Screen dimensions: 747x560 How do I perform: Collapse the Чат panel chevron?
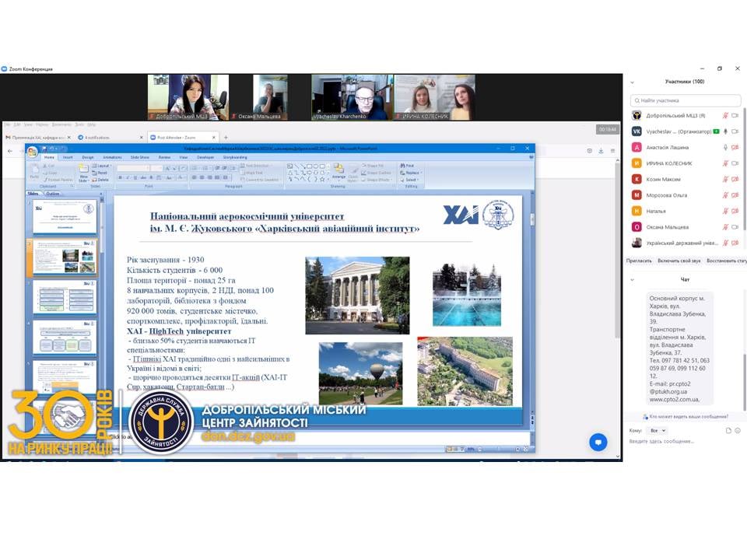[x=632, y=280]
